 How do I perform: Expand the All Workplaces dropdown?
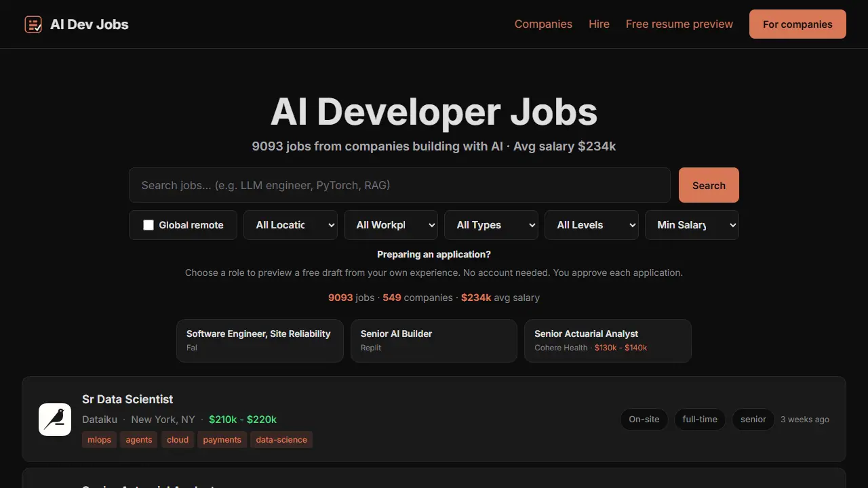[x=391, y=225]
